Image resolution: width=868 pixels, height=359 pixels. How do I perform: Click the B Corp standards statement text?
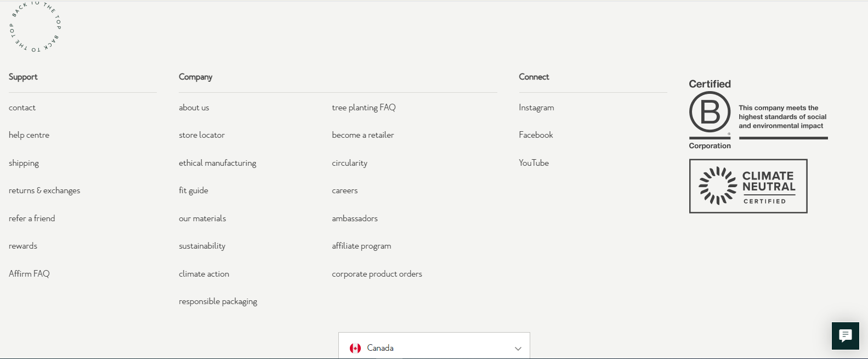tap(782, 117)
